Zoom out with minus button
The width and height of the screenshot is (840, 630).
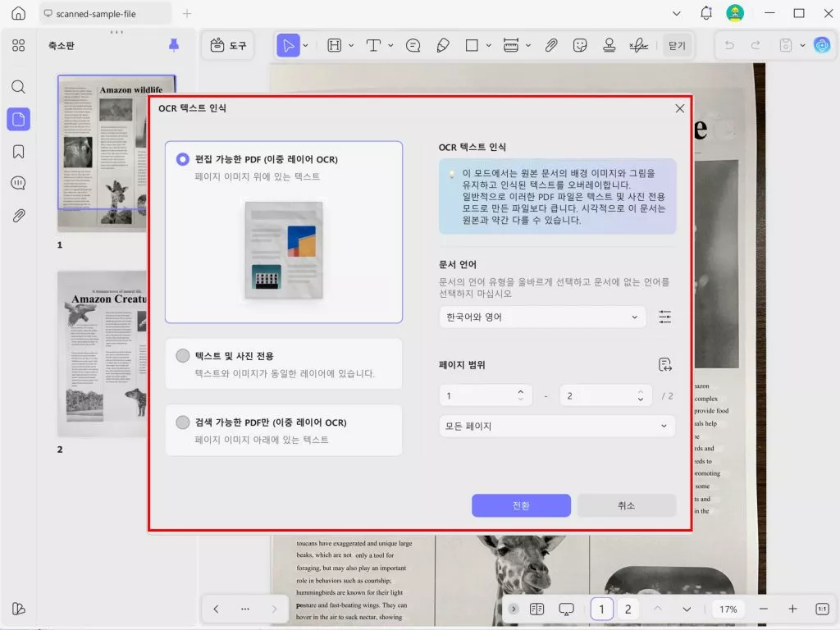pos(764,609)
